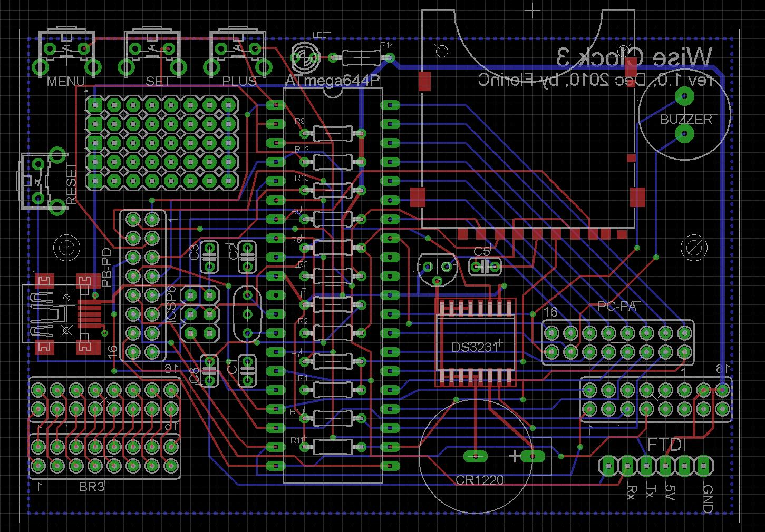Screen dimensions: 765x532
Task: Click resistor R2
Action: (x=332, y=332)
